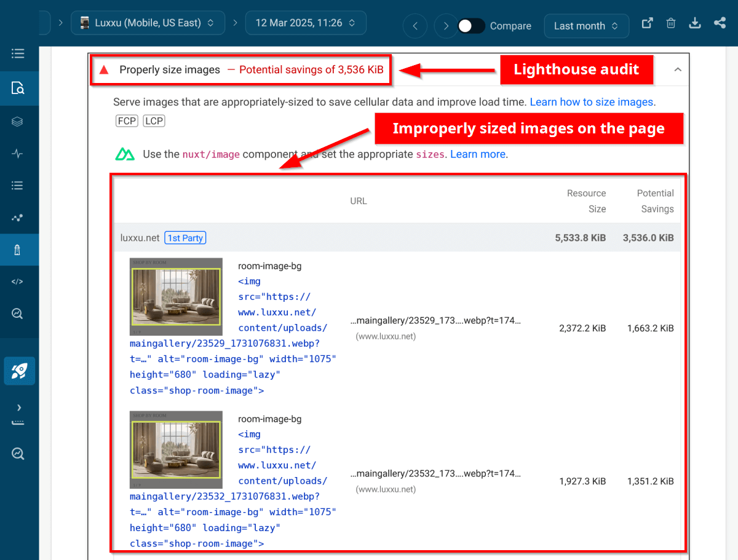This screenshot has height=560, width=738.
Task: Expand the sidebar with the chevron arrow
Action: [x=19, y=407]
